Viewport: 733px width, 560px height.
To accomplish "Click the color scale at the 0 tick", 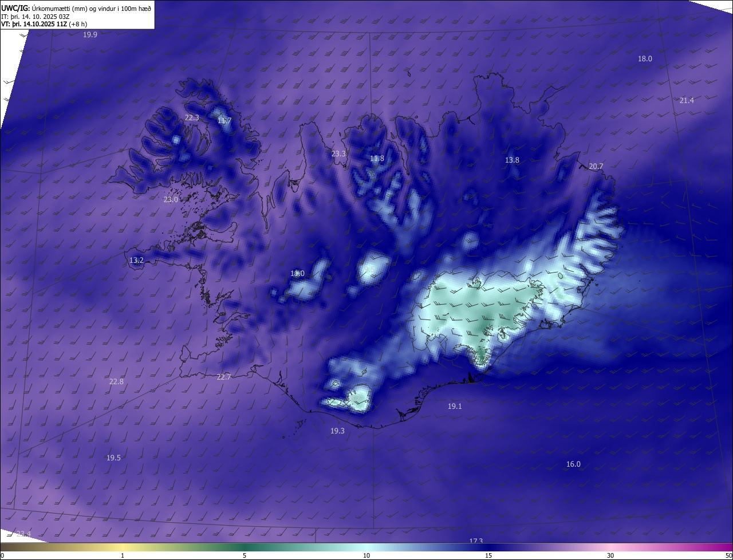I will point(2,555).
